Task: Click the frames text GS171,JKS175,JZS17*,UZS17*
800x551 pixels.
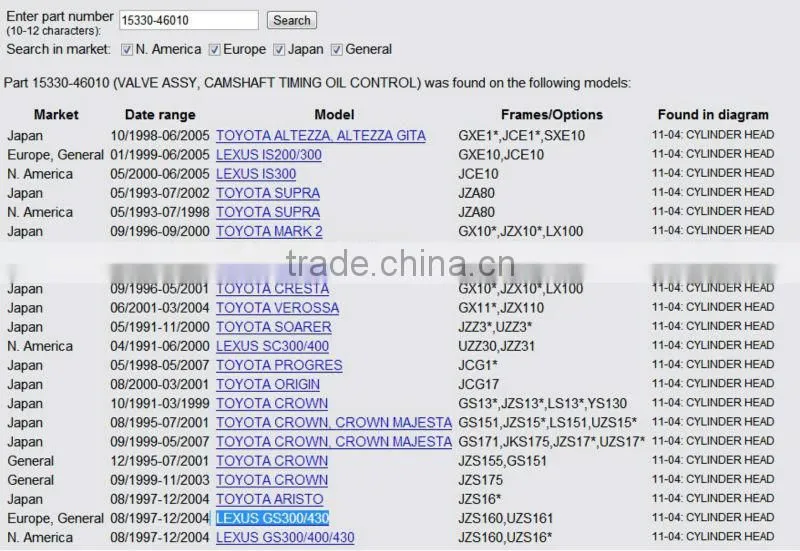Action: tap(552, 442)
